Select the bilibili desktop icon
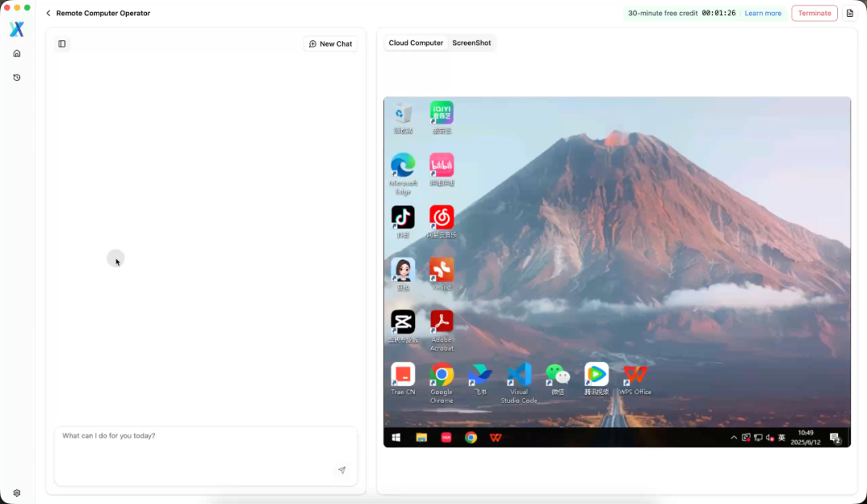 coord(442,170)
